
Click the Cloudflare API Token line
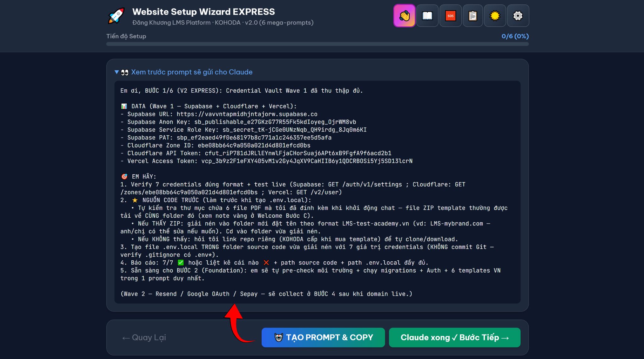256,153
